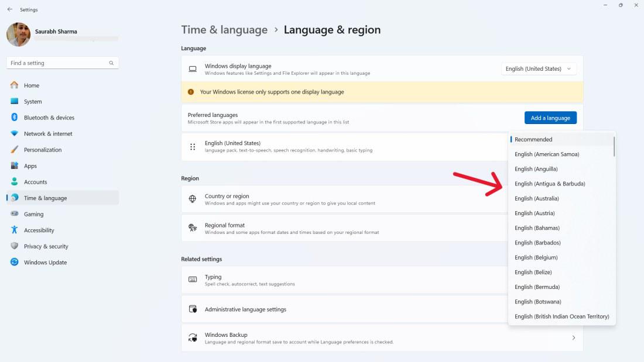
Task: Click the Gaming controller icon
Action: point(15,214)
